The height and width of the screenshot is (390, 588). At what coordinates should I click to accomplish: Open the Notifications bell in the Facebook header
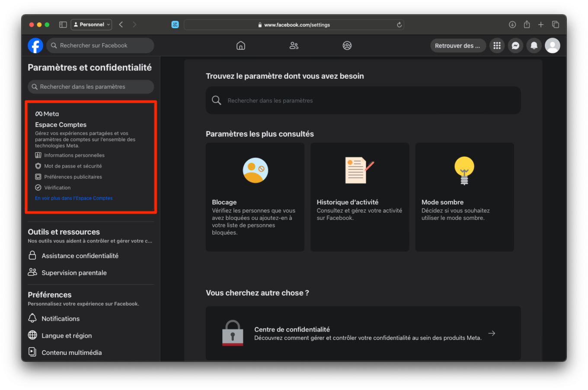[534, 45]
